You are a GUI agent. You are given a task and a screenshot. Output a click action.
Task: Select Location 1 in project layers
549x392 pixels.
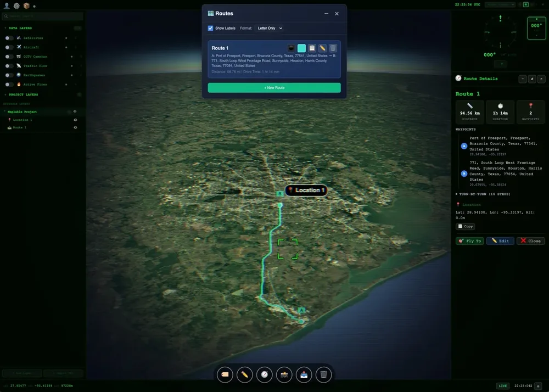pos(23,120)
